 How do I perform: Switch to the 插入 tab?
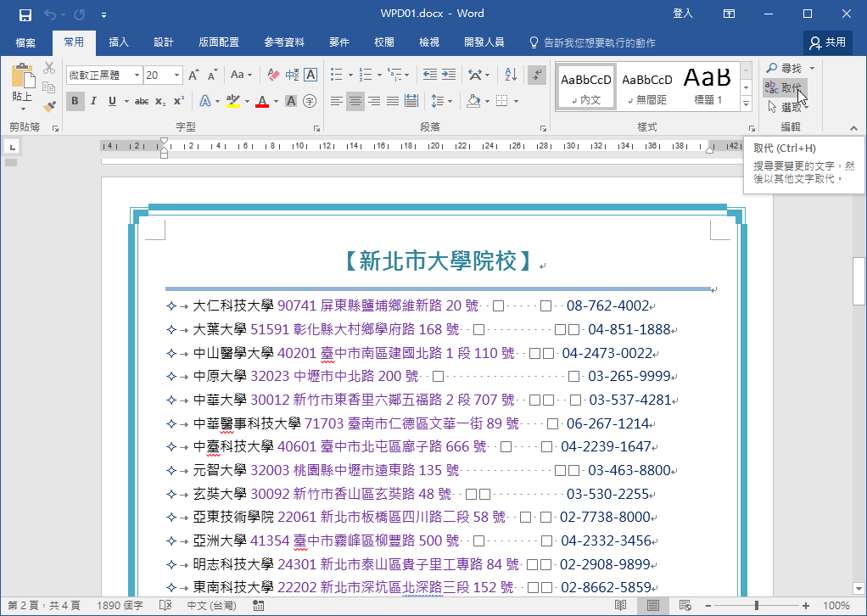tap(118, 42)
